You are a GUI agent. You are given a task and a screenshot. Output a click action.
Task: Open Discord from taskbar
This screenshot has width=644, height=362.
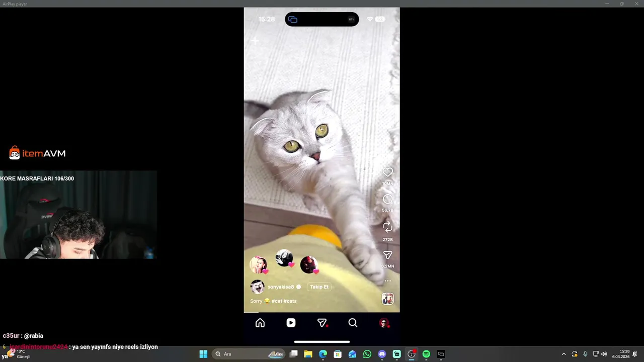[x=382, y=354]
